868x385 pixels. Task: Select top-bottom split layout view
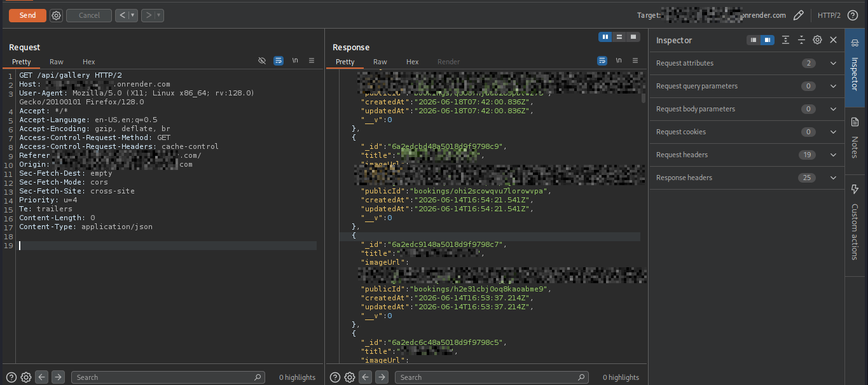619,37
